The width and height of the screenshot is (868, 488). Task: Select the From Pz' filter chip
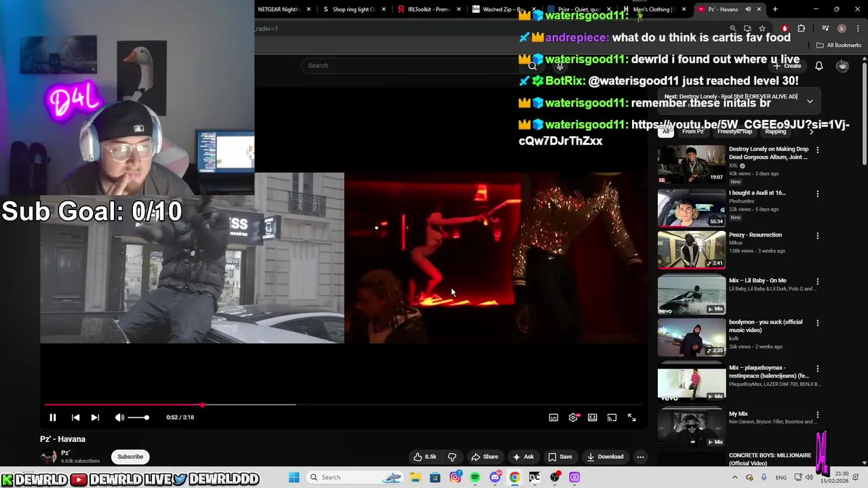(692, 131)
